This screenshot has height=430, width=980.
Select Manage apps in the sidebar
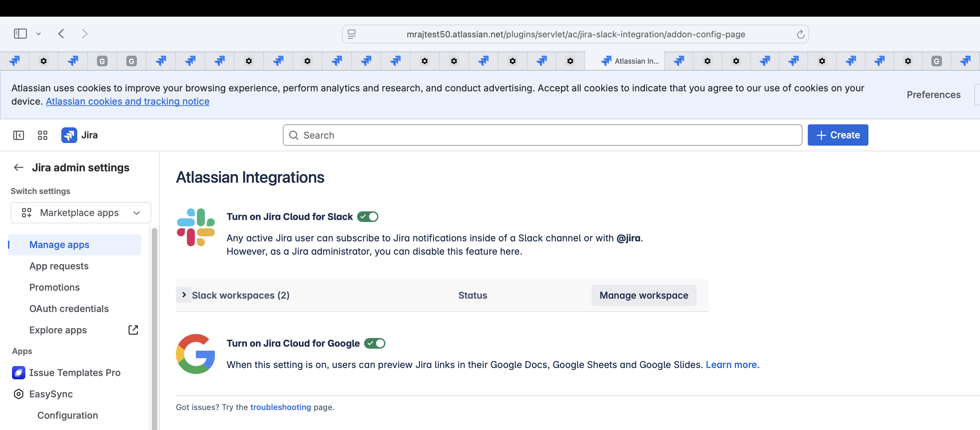click(59, 244)
